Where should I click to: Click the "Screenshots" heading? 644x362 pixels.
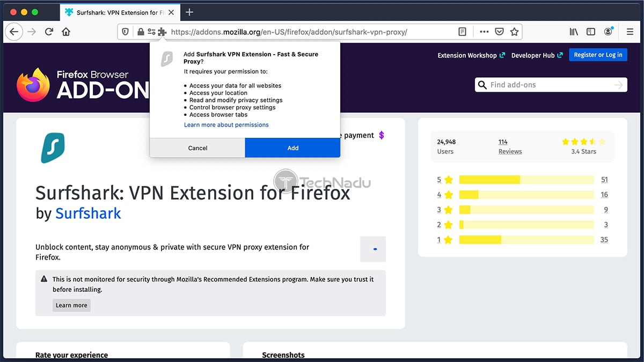click(283, 355)
